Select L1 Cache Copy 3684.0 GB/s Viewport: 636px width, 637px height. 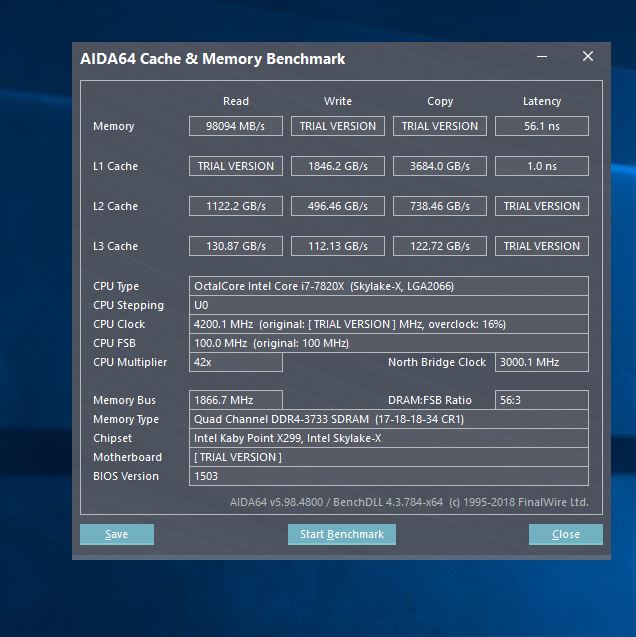coord(440,166)
